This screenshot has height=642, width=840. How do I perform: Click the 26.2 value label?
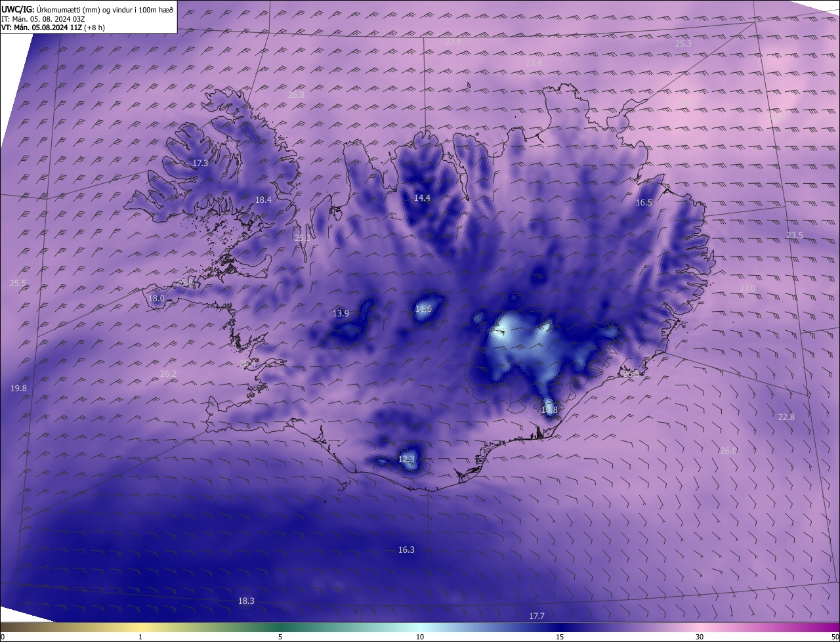point(168,374)
